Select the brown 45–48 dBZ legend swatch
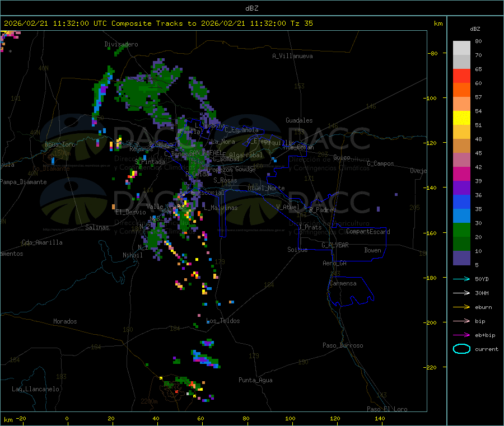The height and width of the screenshot is (426, 504). click(x=461, y=146)
